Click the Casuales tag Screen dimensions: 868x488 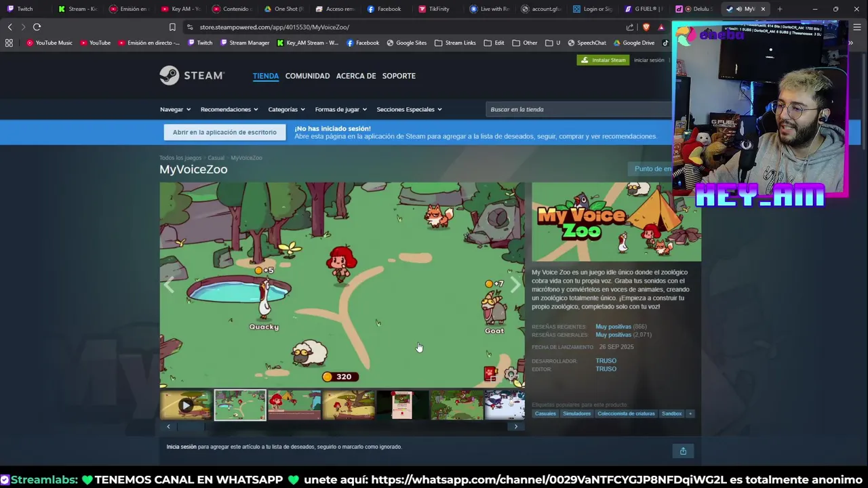coord(545,413)
